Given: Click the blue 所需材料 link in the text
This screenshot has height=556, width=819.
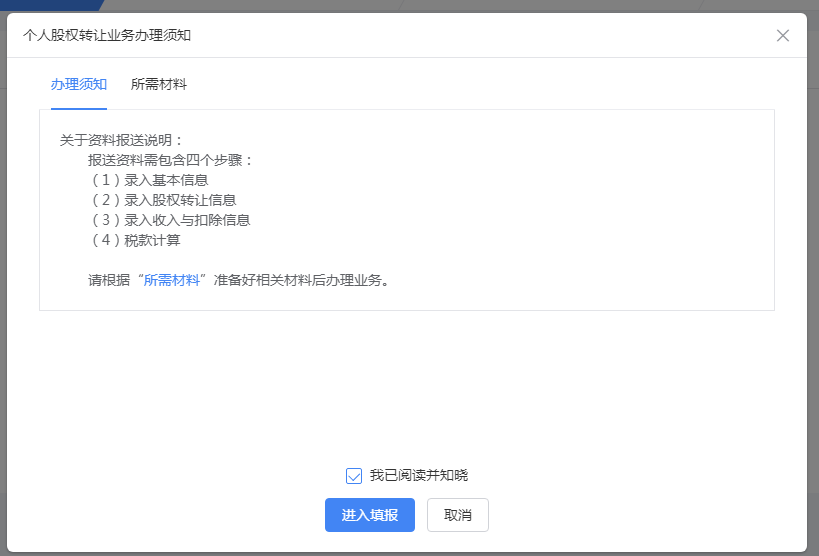Looking at the screenshot, I should point(172,280).
